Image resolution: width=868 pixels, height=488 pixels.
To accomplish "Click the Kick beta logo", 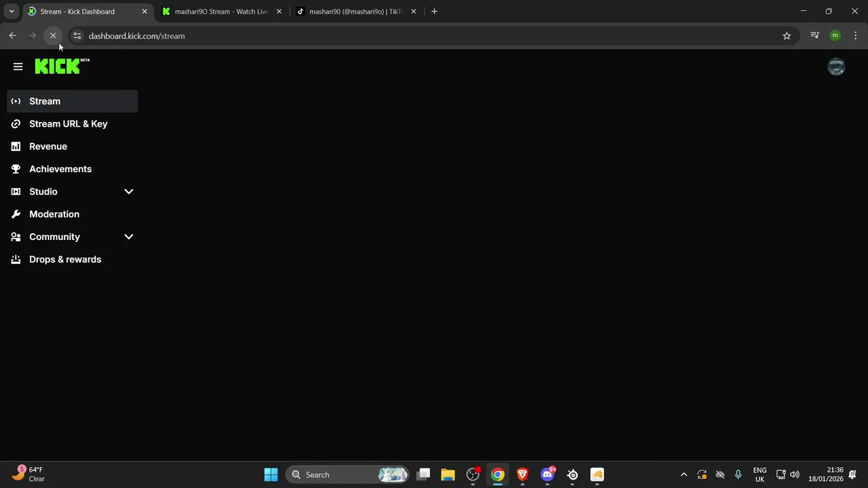I will tap(62, 66).
